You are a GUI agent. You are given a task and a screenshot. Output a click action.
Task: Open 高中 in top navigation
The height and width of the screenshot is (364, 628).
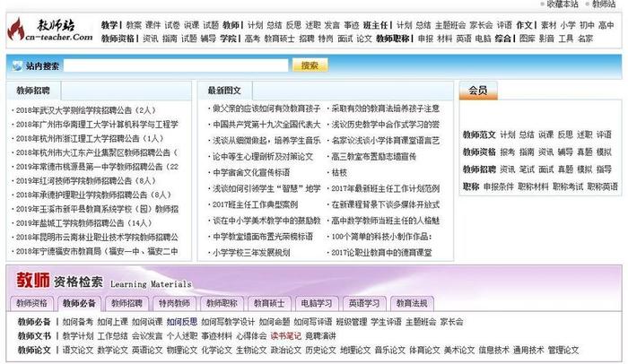(x=606, y=25)
